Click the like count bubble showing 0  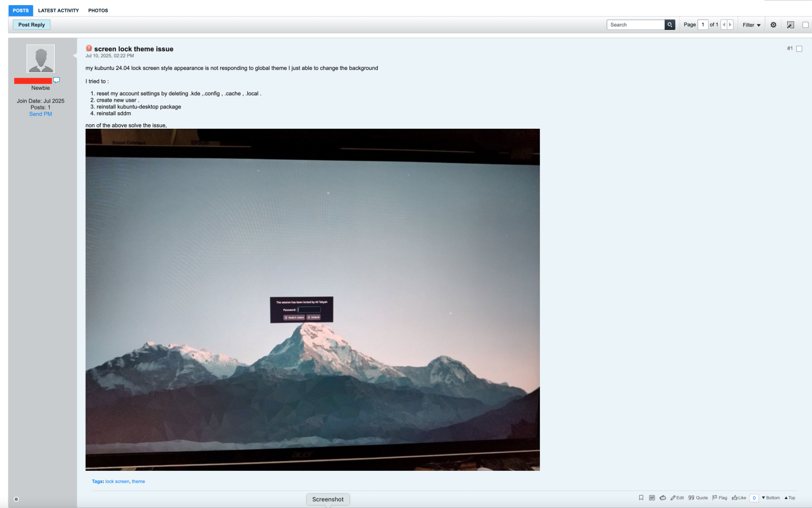coord(754,498)
